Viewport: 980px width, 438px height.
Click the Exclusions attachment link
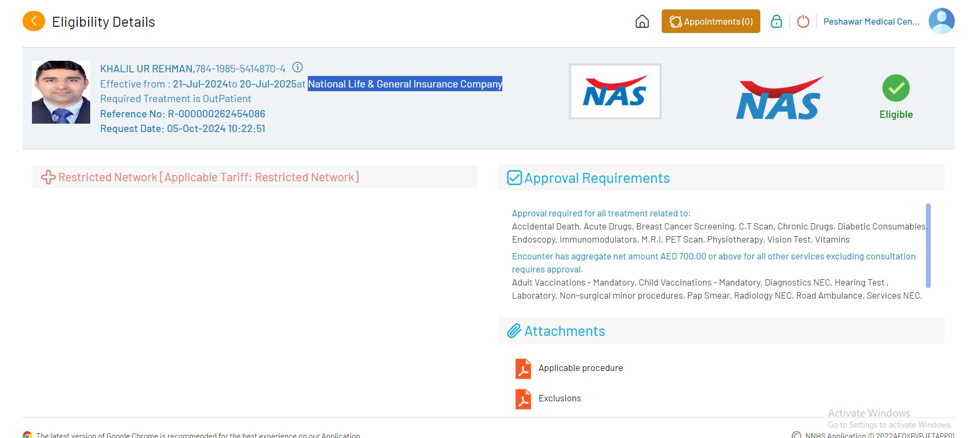[559, 399]
